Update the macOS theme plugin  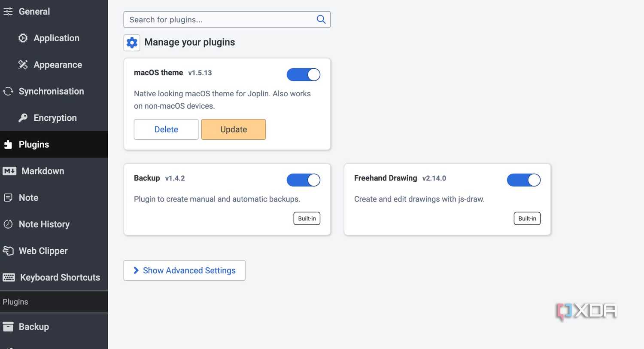point(234,129)
